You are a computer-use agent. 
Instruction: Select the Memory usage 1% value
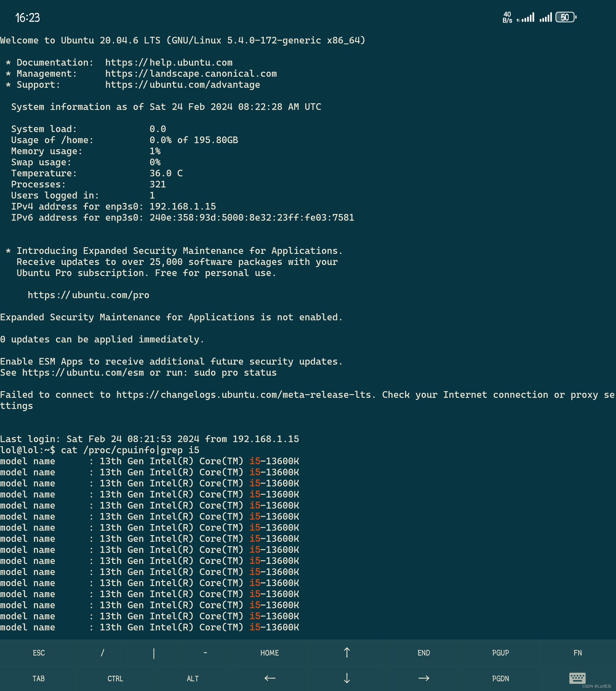[x=155, y=151]
